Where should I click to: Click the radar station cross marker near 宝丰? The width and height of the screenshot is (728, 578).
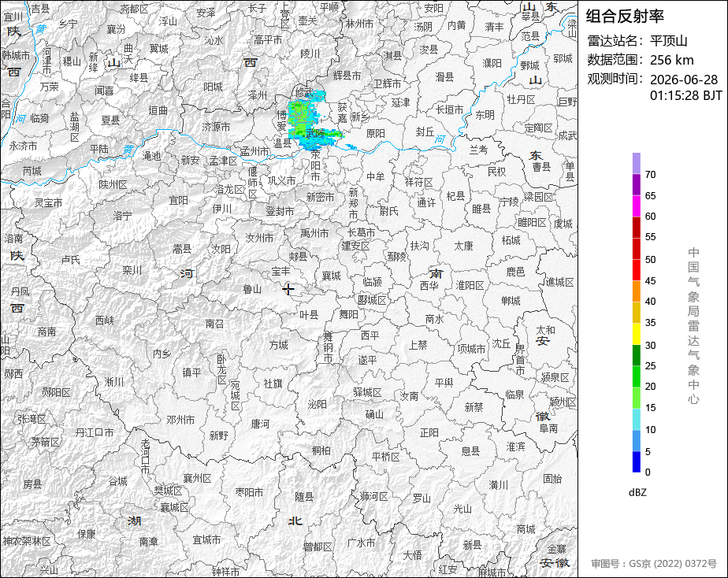(288, 290)
